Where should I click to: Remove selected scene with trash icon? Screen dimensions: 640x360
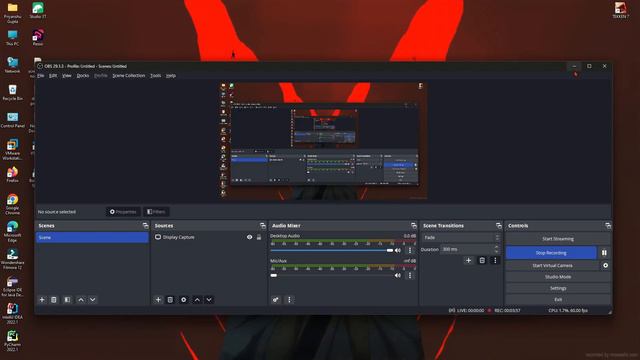click(x=53, y=300)
